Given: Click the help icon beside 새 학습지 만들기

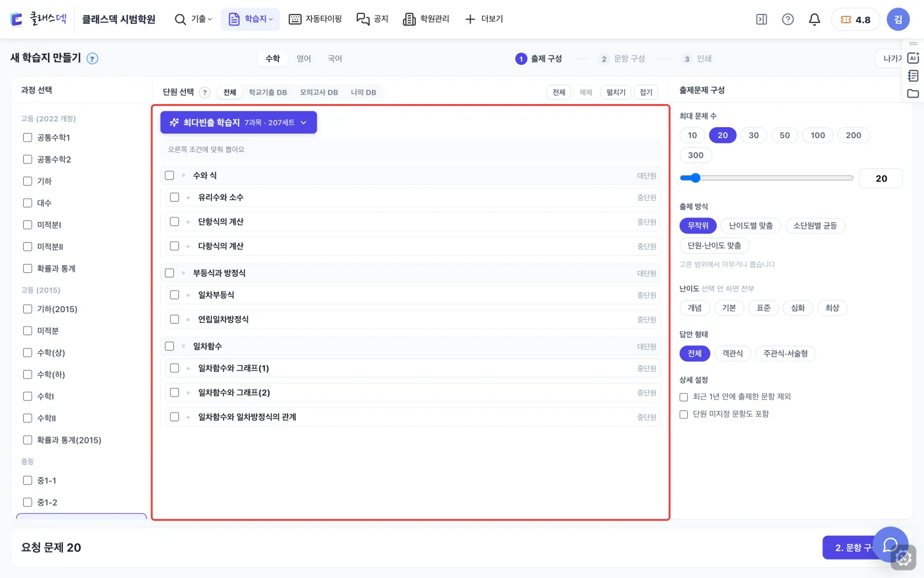Looking at the screenshot, I should (92, 58).
